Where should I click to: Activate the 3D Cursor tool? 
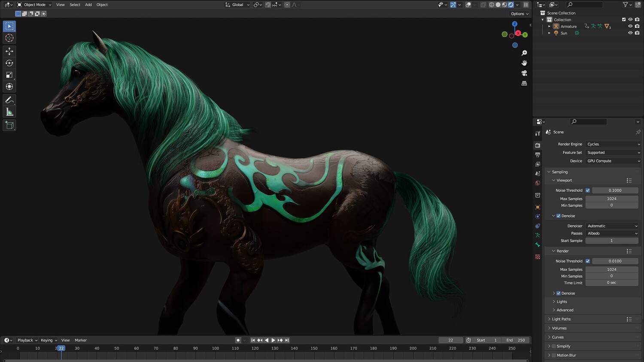point(9,38)
